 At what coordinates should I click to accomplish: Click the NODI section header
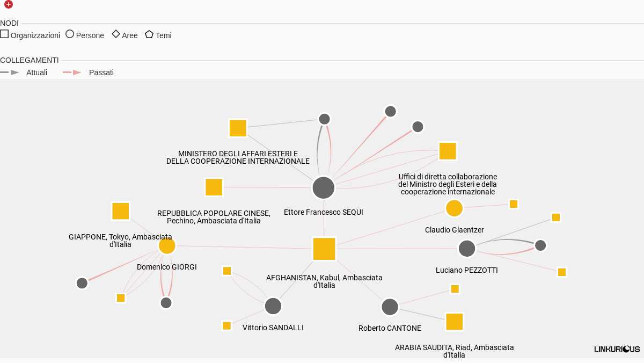pyautogui.click(x=9, y=23)
